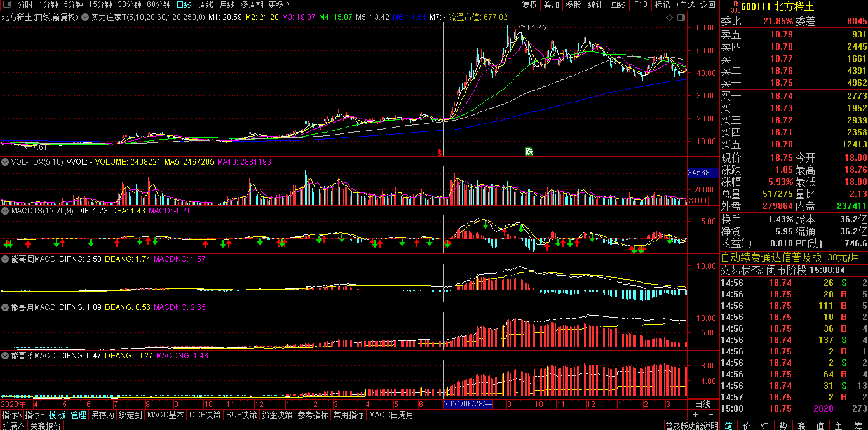The image size is (868, 430).
Task: Switch to the 60分钟 timeframe
Action: click(158, 5)
